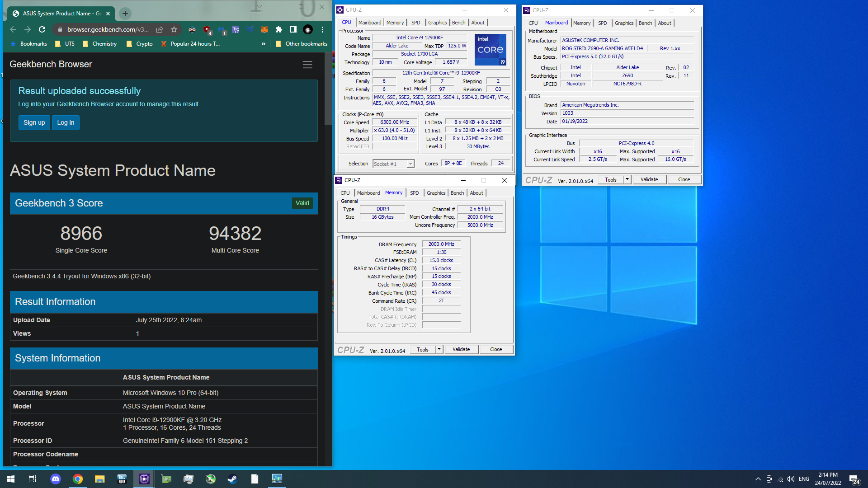
Task: Open the Geekbench Browser hamburger menu
Action: click(307, 65)
